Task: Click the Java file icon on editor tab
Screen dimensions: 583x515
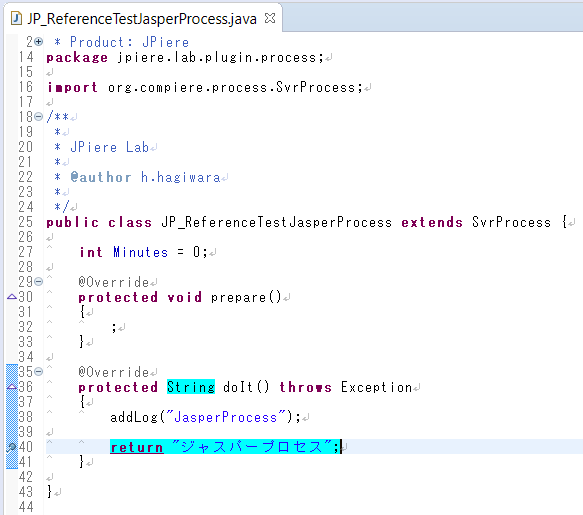Action: pos(16,18)
